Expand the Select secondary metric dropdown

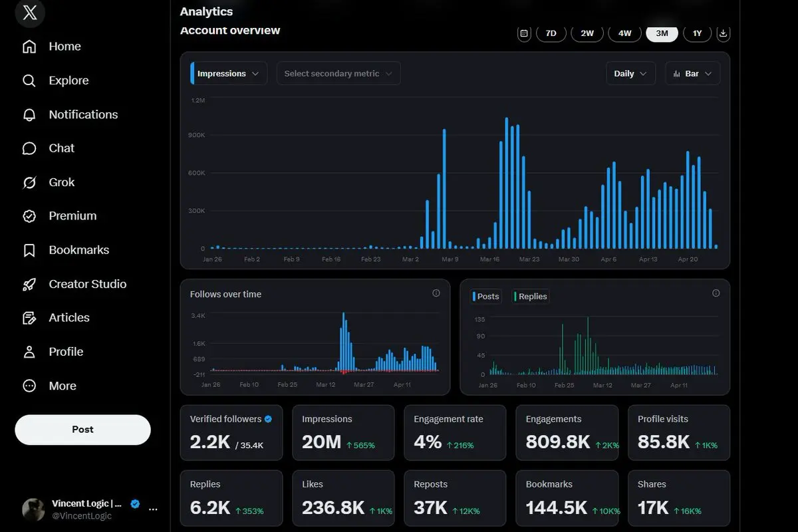[x=338, y=74]
